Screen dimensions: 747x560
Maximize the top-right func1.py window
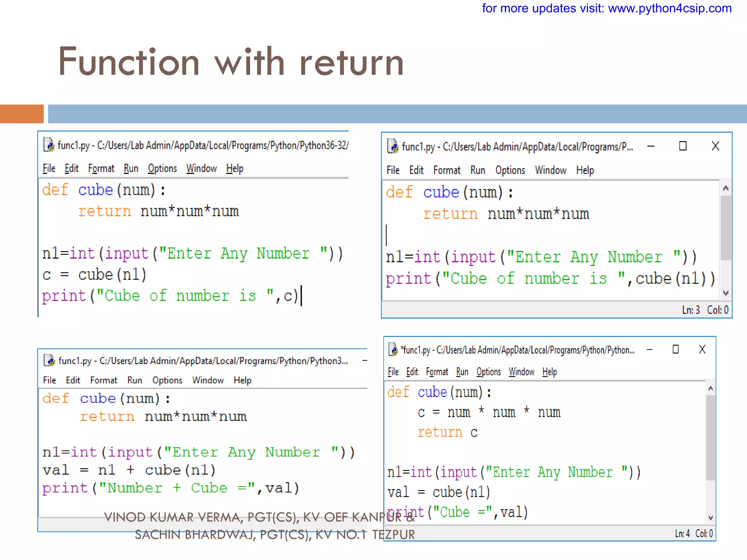pyautogui.click(x=683, y=146)
